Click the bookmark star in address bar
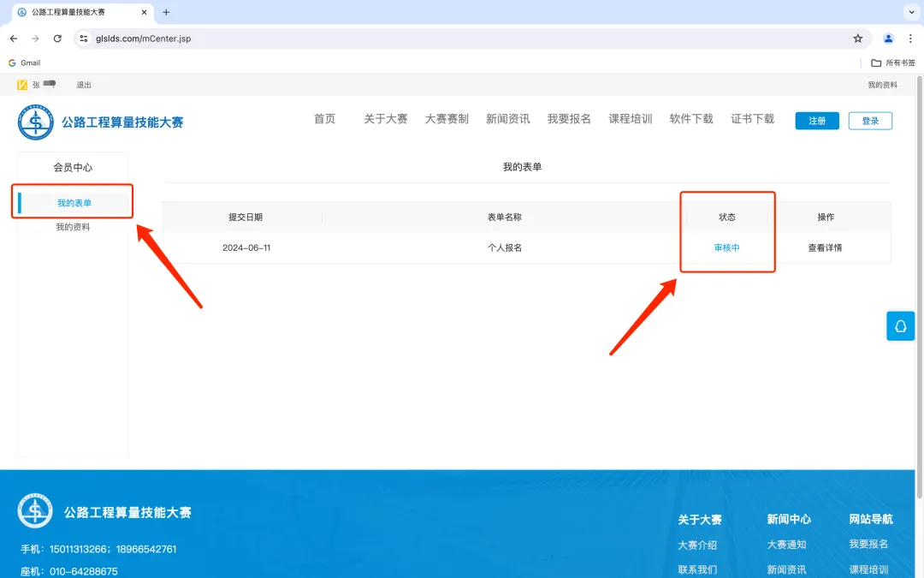 [856, 38]
